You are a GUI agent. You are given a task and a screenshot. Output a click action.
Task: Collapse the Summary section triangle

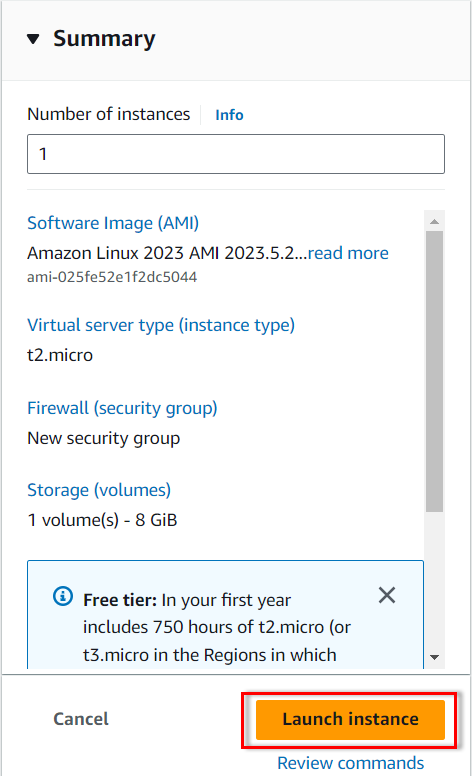coord(33,39)
